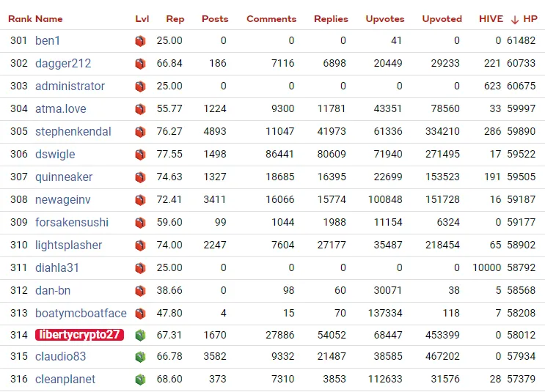Viewport: 545px width, 392px height.
Task: Sort table by Upvoted column header
Action: [x=442, y=19]
